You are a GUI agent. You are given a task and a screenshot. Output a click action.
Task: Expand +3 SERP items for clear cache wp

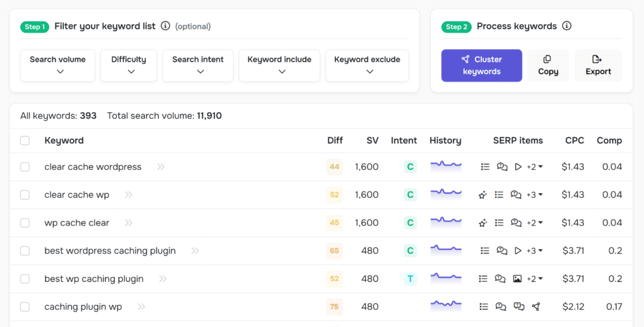(x=534, y=194)
